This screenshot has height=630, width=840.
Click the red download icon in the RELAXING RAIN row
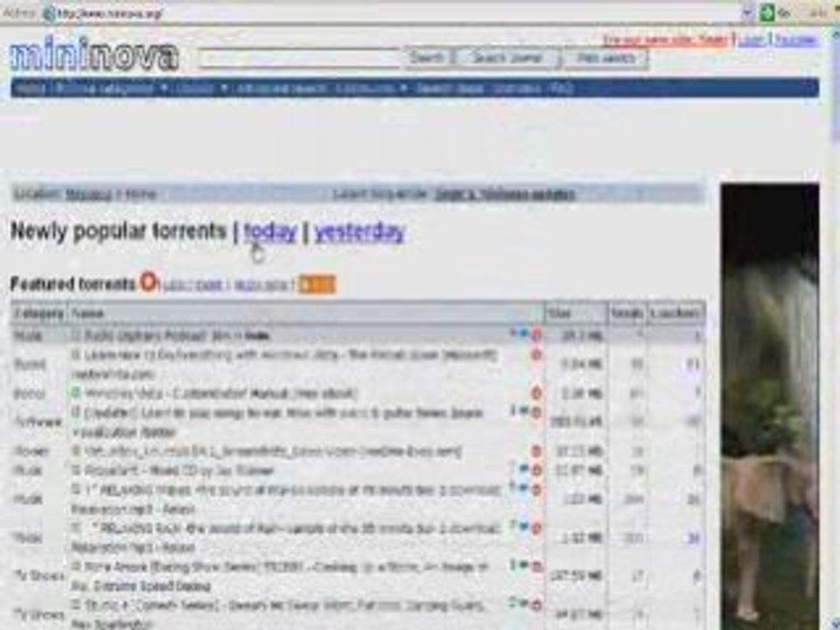(536, 528)
